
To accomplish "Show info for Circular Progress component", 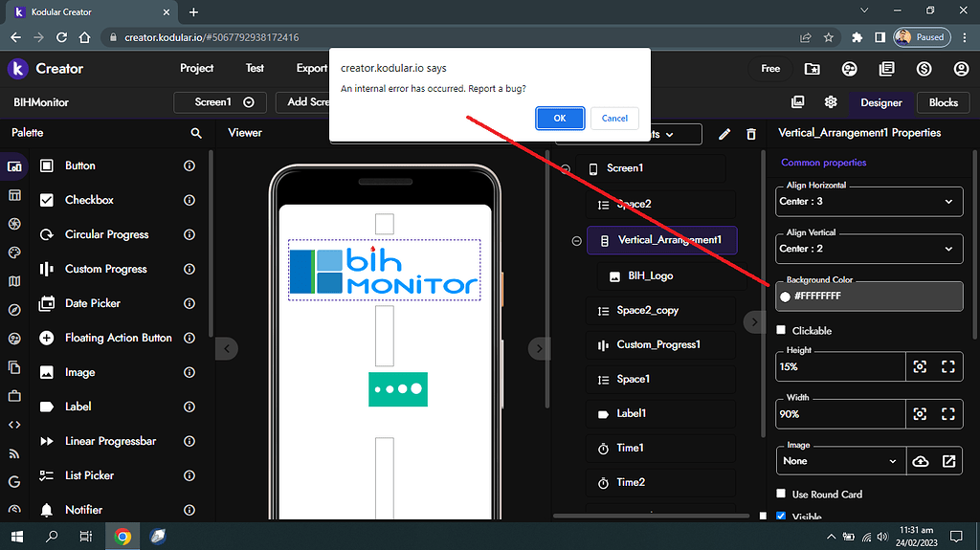I will (189, 234).
